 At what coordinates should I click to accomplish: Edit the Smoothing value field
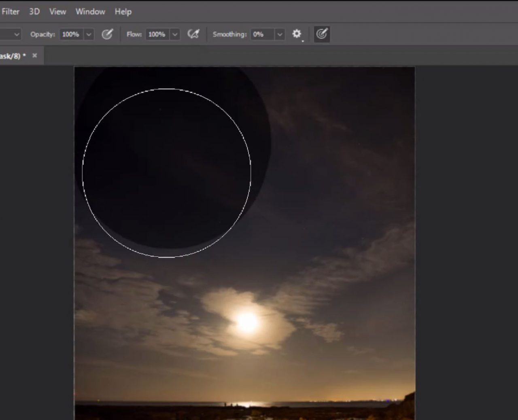[x=263, y=34]
